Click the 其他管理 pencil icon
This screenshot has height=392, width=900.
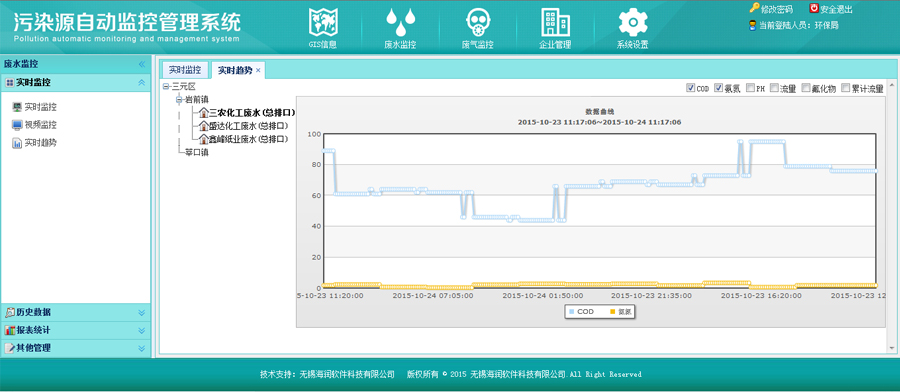9,348
